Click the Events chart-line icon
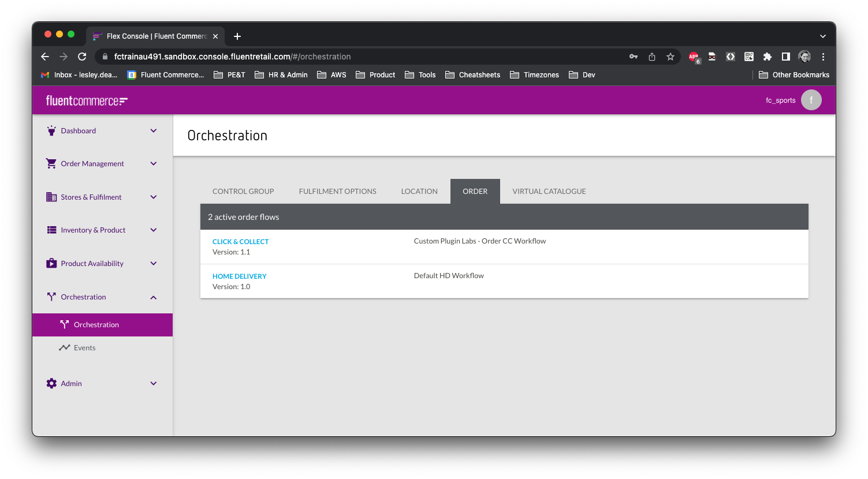Screen dimensions: 868x479 click(x=64, y=347)
